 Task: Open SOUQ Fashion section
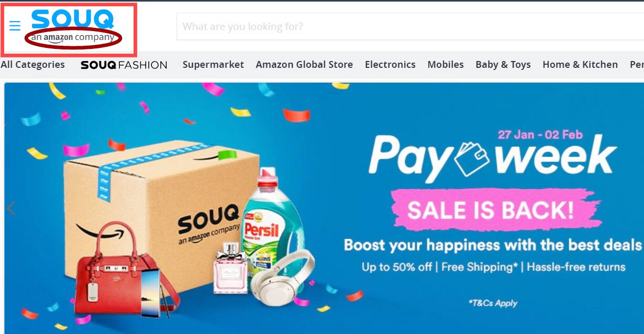coord(124,65)
